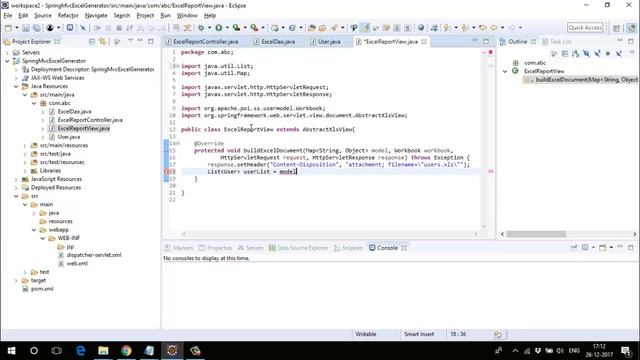
Task: Click the Last Edit Location icon
Action: [x=483, y=28]
